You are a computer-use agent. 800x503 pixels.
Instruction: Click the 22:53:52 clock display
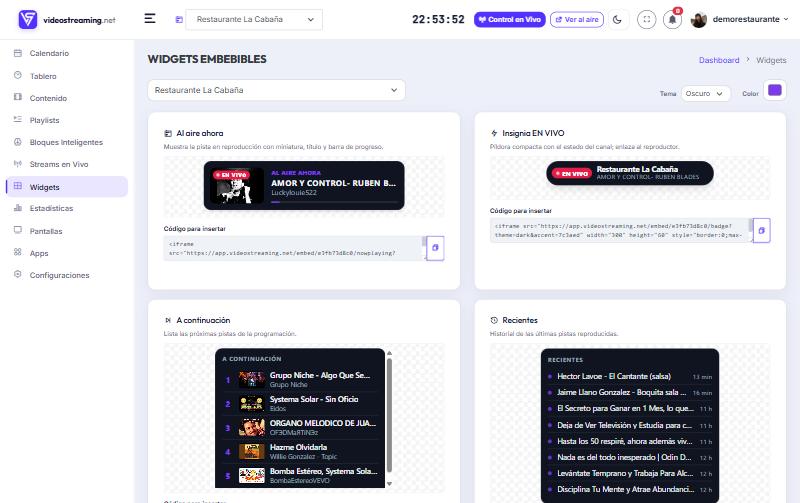coord(438,19)
